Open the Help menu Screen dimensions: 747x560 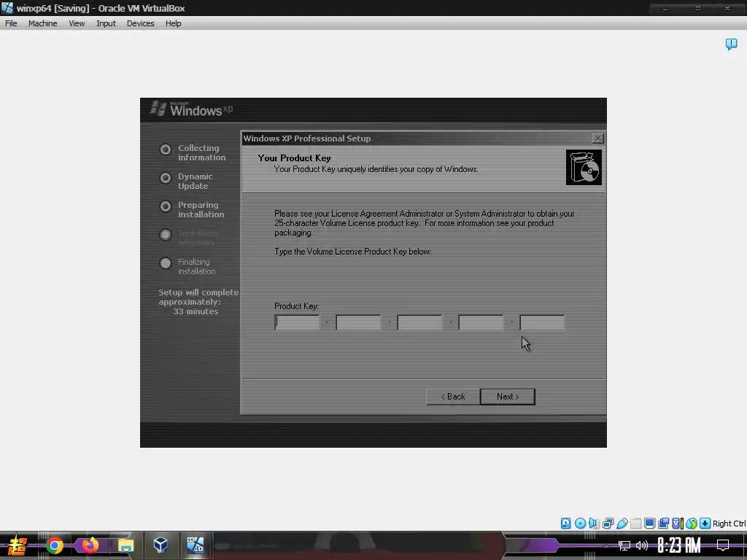click(x=173, y=23)
